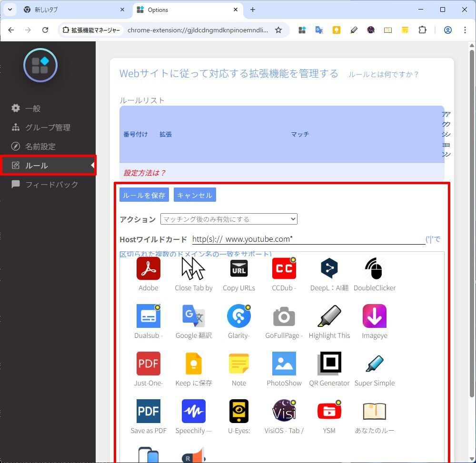Click the 番号付け column header
This screenshot has width=476, height=463.
coord(135,134)
